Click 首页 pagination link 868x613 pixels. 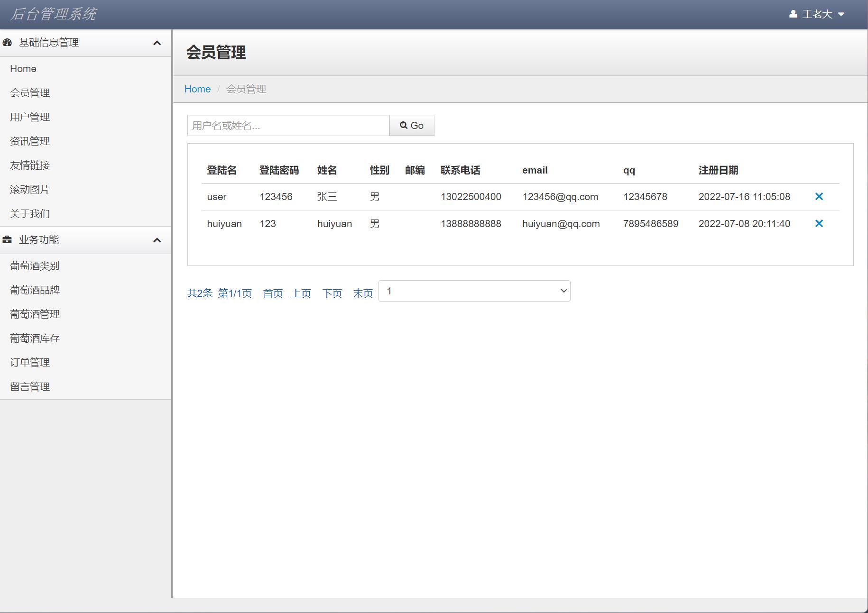click(273, 293)
